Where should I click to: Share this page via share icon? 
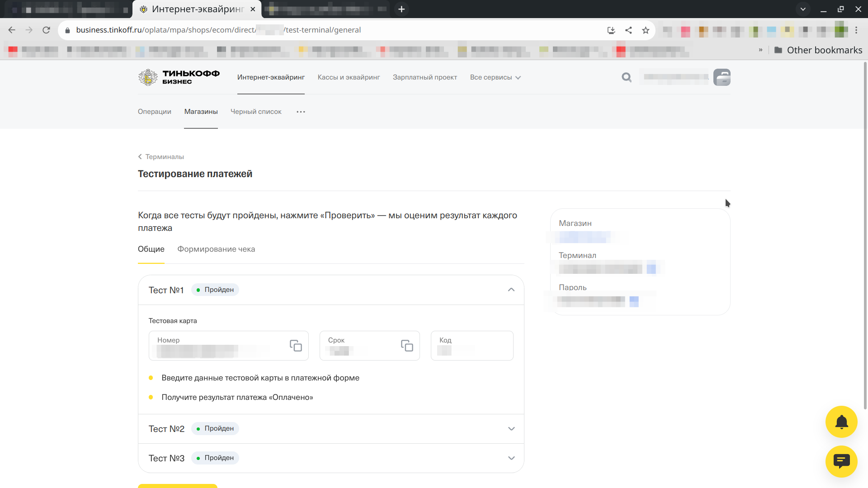coord(628,30)
